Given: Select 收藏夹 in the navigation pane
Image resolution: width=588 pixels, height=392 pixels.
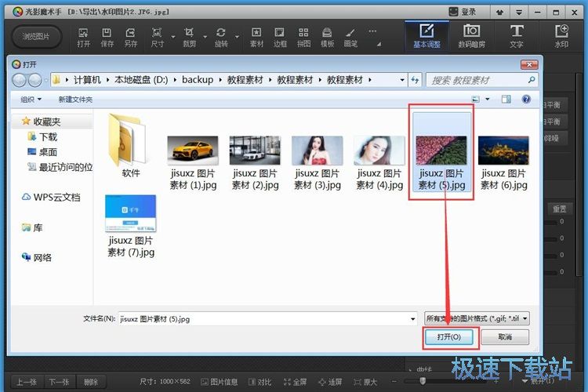Looking at the screenshot, I should pyautogui.click(x=42, y=122).
